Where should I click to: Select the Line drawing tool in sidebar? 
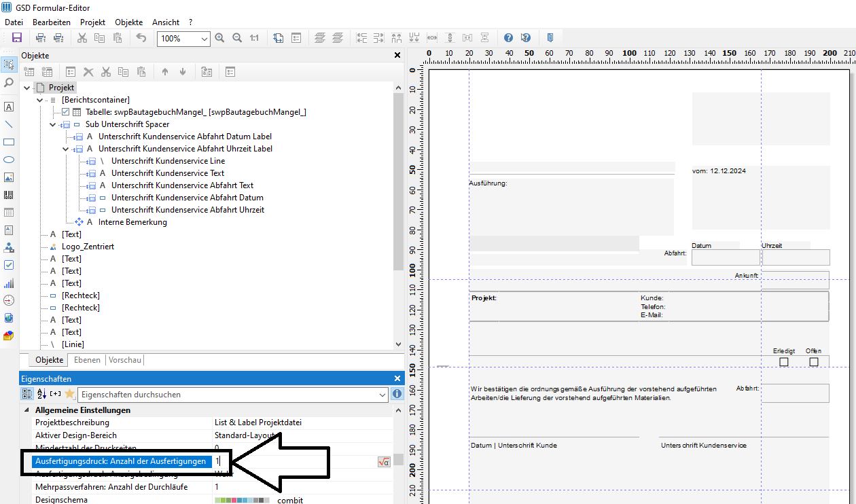9,124
